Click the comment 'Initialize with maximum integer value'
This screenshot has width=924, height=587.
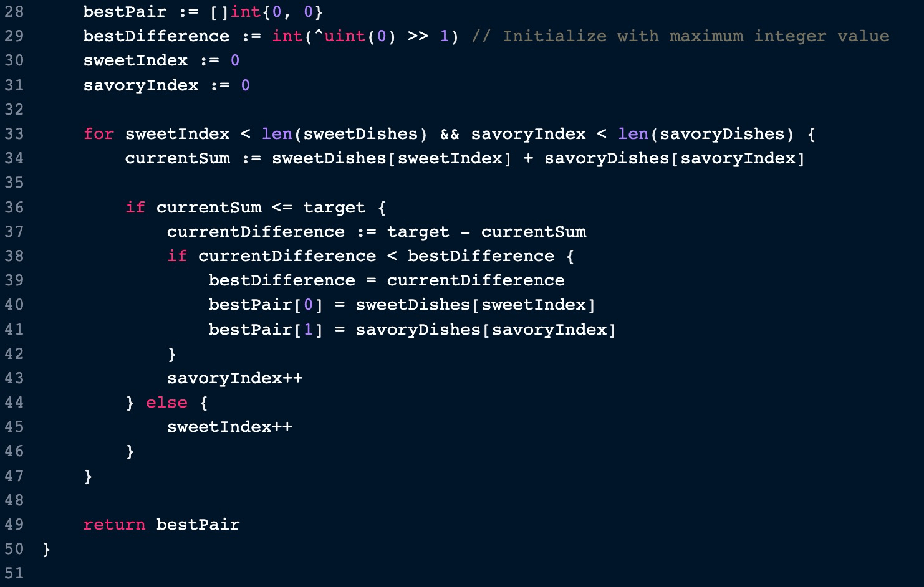680,36
